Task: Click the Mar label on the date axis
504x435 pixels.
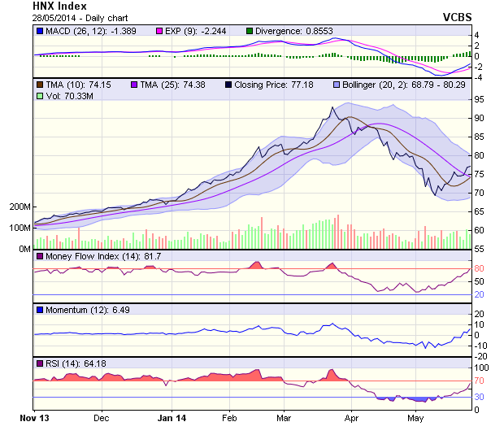Action: point(283,419)
